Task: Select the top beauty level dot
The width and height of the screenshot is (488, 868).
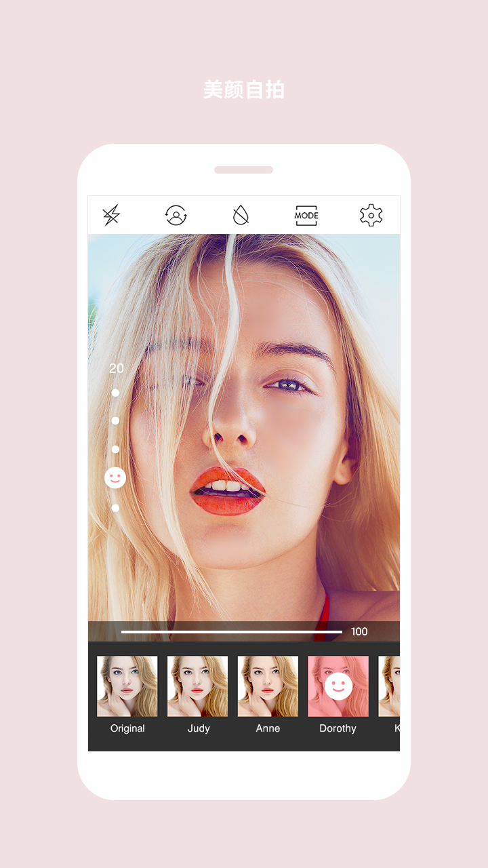Action: pyautogui.click(x=115, y=393)
